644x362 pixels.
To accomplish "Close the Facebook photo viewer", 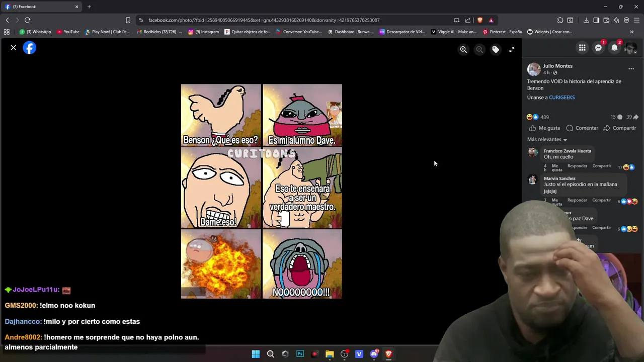I will point(14,48).
